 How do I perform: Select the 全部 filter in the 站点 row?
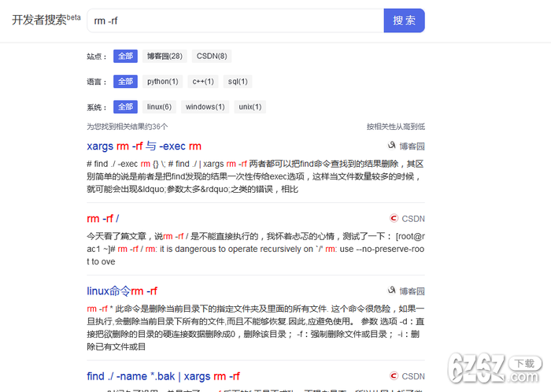(x=125, y=56)
